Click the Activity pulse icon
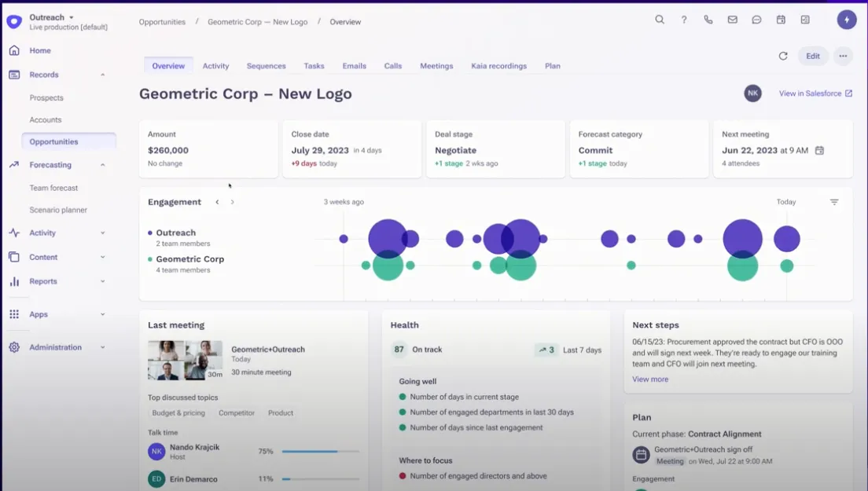The width and height of the screenshot is (868, 491). click(x=14, y=233)
